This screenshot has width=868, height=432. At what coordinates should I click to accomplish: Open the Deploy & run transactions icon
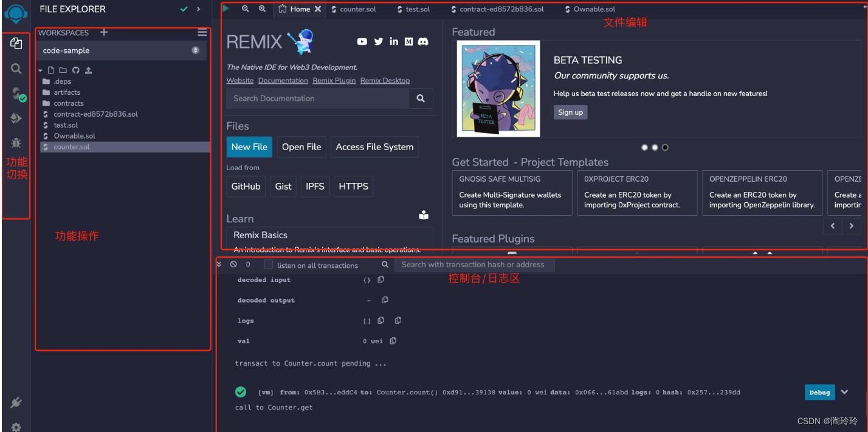pyautogui.click(x=16, y=118)
